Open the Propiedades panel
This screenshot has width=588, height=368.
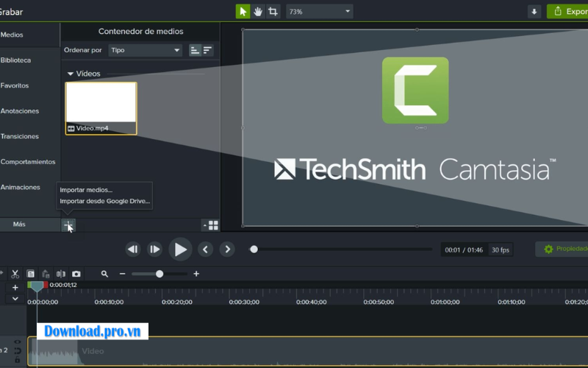pyautogui.click(x=562, y=249)
